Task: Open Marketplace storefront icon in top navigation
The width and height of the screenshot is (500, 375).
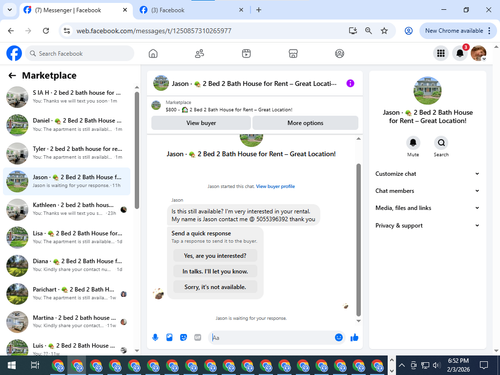Action: pyautogui.click(x=293, y=53)
